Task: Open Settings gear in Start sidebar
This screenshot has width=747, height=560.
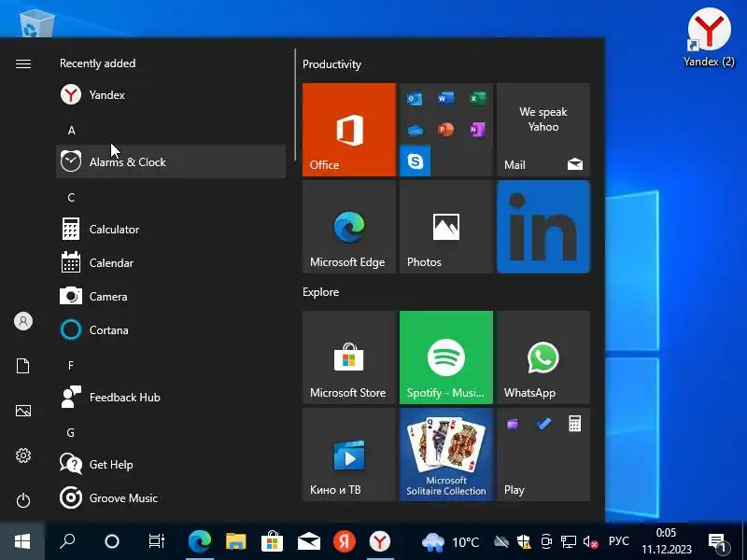Action: click(x=23, y=455)
